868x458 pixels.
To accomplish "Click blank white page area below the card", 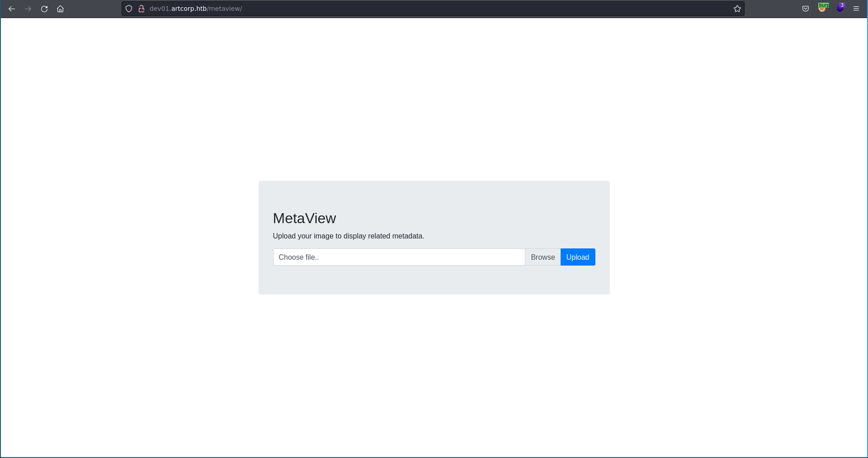I will tap(433, 375).
